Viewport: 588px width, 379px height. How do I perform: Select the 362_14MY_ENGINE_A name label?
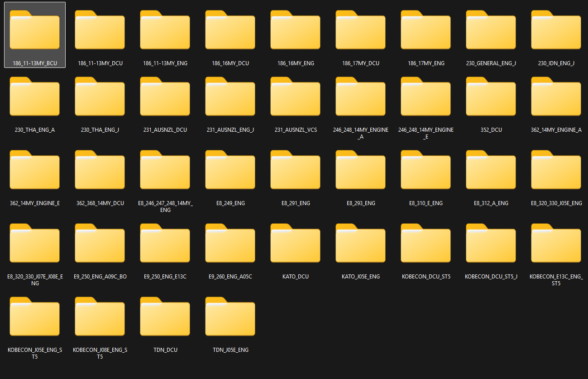point(556,130)
